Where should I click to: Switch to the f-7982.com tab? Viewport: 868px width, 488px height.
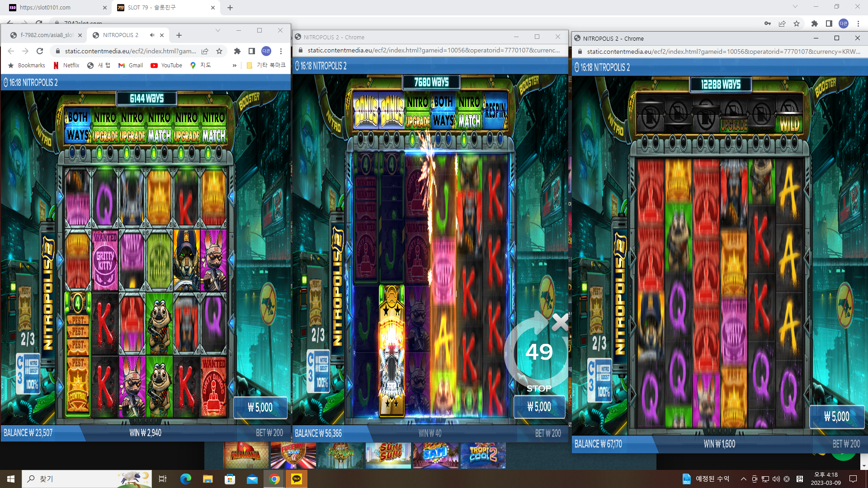tap(47, 35)
